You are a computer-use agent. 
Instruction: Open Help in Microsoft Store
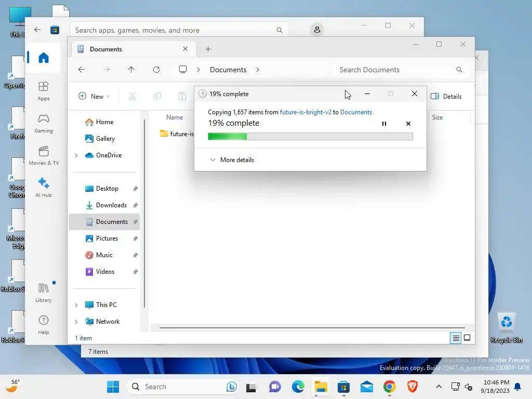click(x=44, y=325)
